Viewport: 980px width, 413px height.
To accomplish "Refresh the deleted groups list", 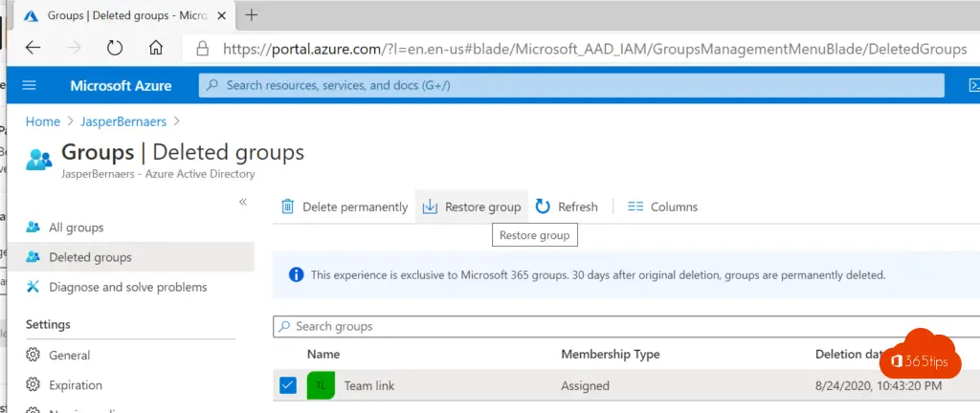I will (x=567, y=206).
